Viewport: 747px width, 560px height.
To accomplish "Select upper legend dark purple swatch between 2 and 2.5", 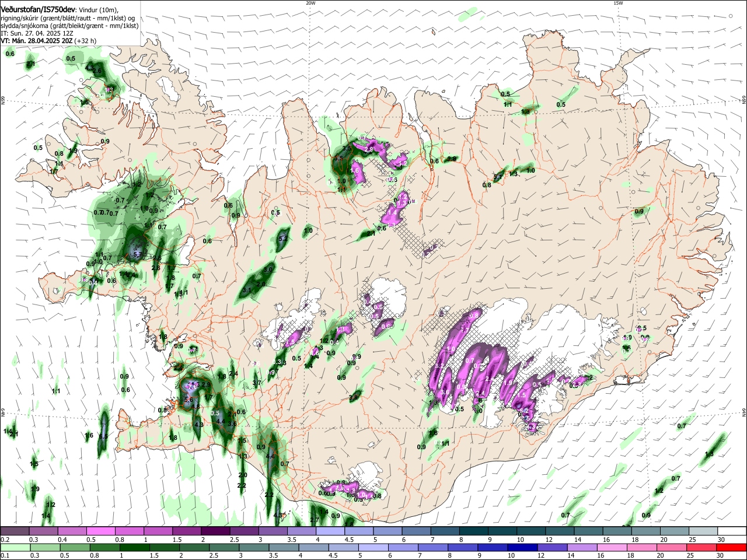I will click(215, 531).
